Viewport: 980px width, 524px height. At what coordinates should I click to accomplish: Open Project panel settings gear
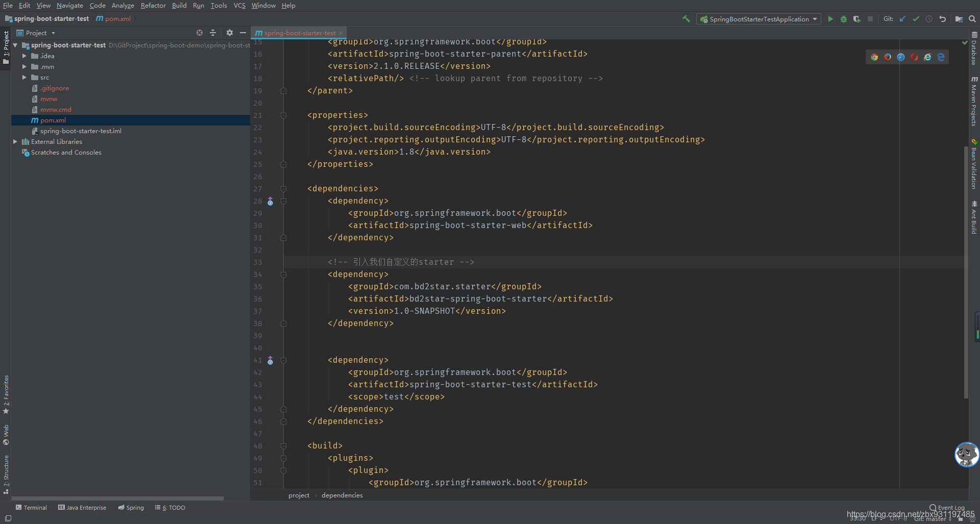(230, 33)
